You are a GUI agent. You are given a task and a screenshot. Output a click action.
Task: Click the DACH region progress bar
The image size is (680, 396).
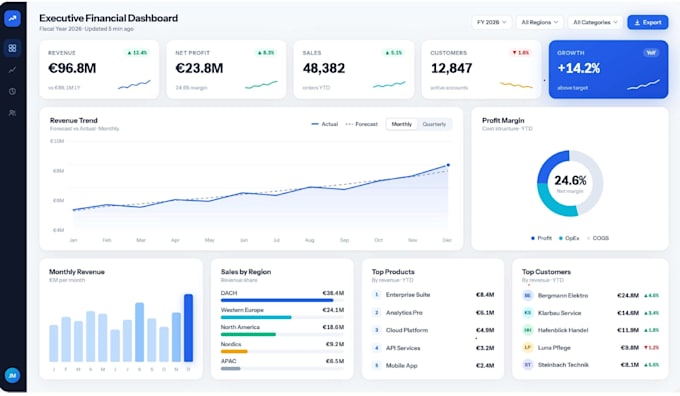(282, 300)
